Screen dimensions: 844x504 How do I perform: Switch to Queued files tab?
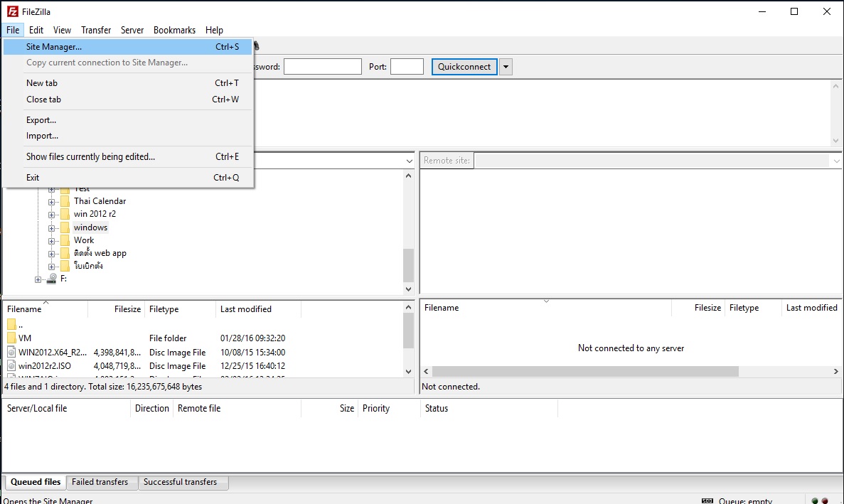36,482
